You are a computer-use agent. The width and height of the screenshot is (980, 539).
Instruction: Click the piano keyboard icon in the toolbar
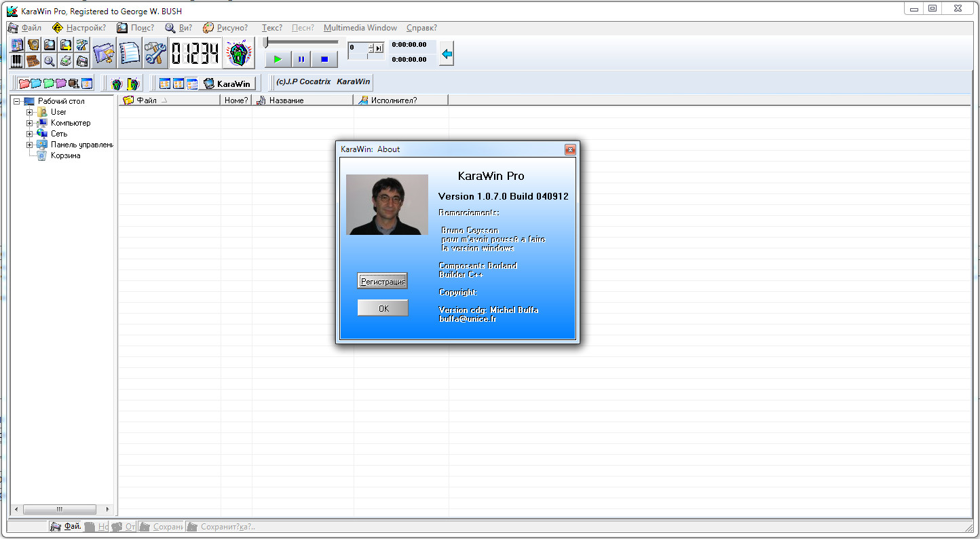point(16,61)
